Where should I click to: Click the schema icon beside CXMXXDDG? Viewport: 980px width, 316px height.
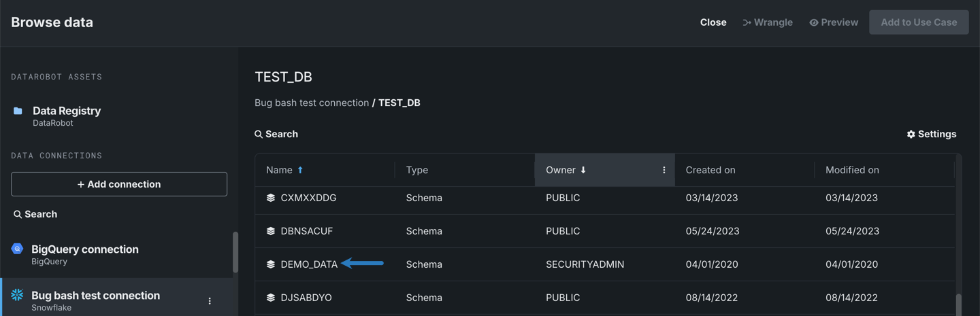click(270, 198)
